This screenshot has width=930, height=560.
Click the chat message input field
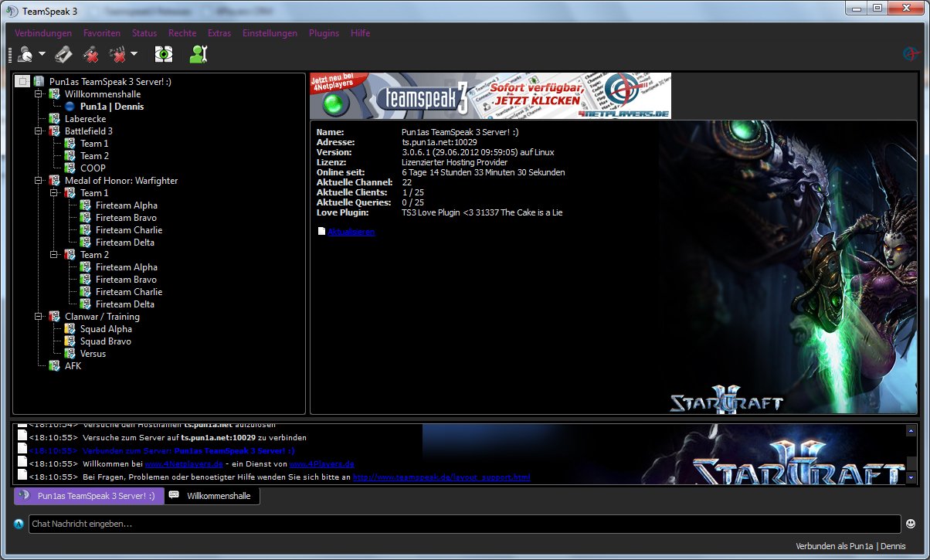click(x=464, y=524)
